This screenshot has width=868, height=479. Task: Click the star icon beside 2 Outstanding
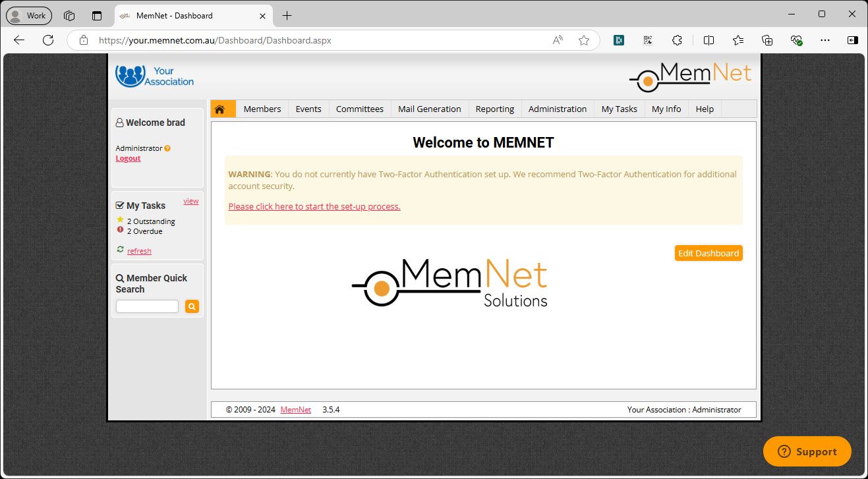click(x=120, y=221)
